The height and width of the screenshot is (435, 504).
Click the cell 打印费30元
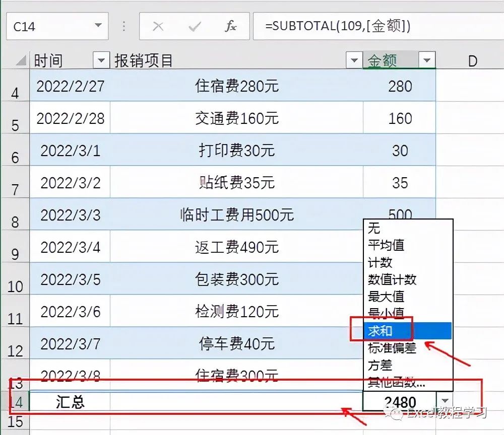pyautogui.click(x=236, y=150)
